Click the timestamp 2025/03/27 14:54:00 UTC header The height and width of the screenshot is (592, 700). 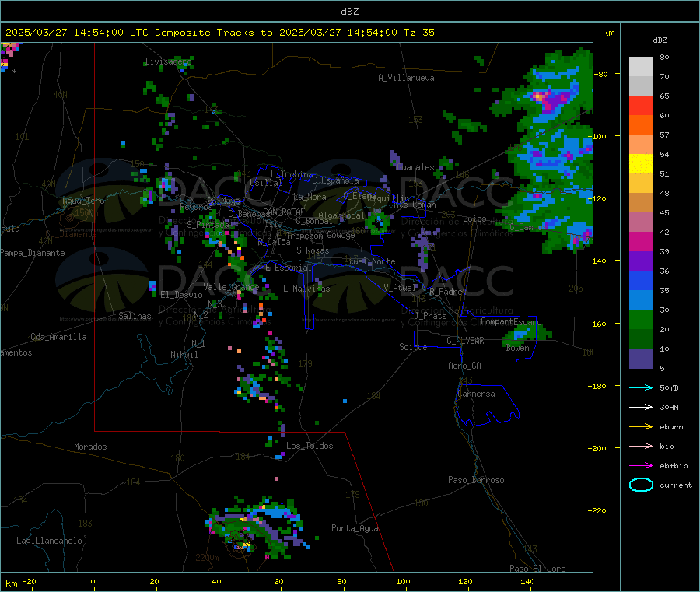(x=77, y=33)
